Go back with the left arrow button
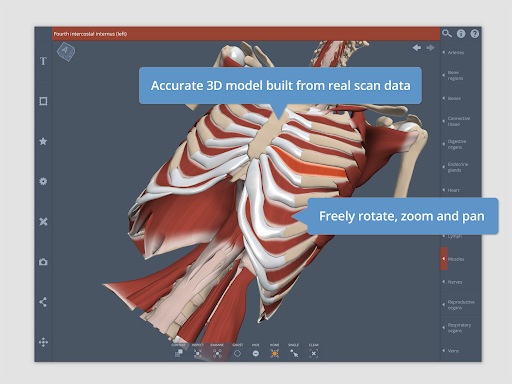This screenshot has height=384, width=512. coord(417,48)
